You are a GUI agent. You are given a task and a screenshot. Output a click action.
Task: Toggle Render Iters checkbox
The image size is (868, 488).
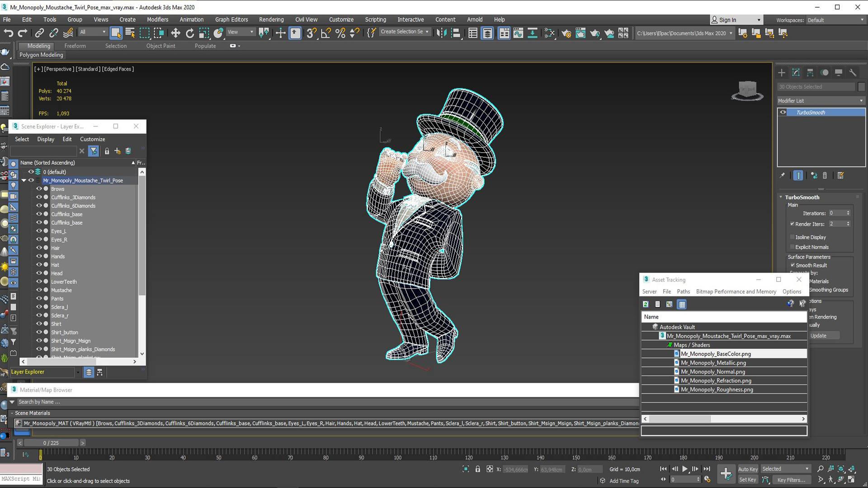[792, 224]
